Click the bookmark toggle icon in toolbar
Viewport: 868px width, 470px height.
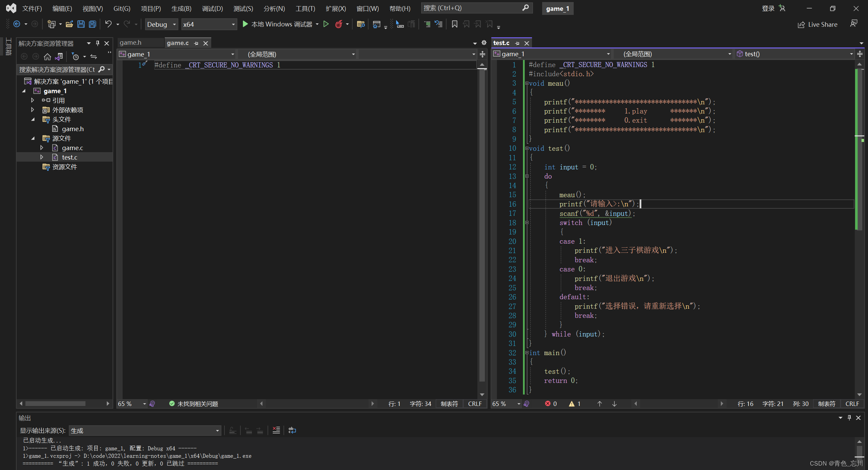coord(455,24)
